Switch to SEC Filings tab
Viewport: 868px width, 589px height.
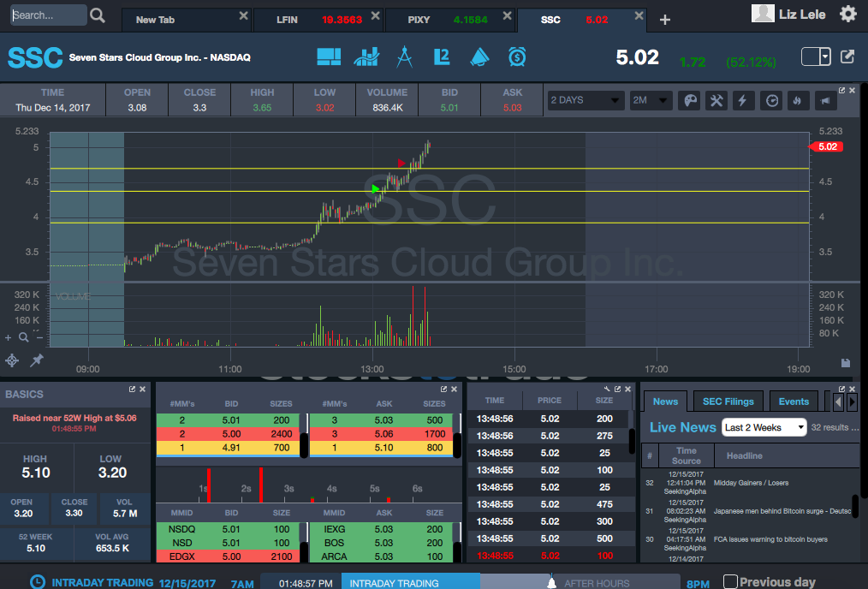728,402
